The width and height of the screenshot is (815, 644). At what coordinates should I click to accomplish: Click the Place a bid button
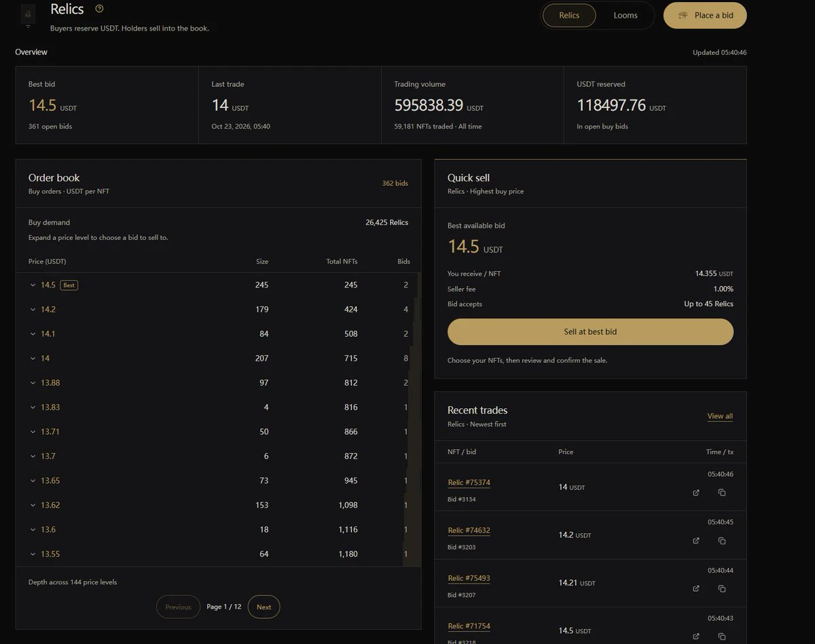[x=705, y=15]
